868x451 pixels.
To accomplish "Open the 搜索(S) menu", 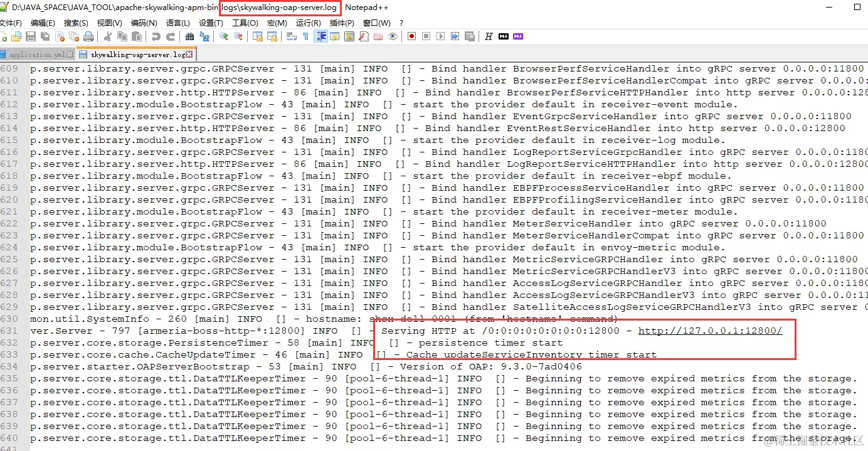I will pyautogui.click(x=76, y=23).
